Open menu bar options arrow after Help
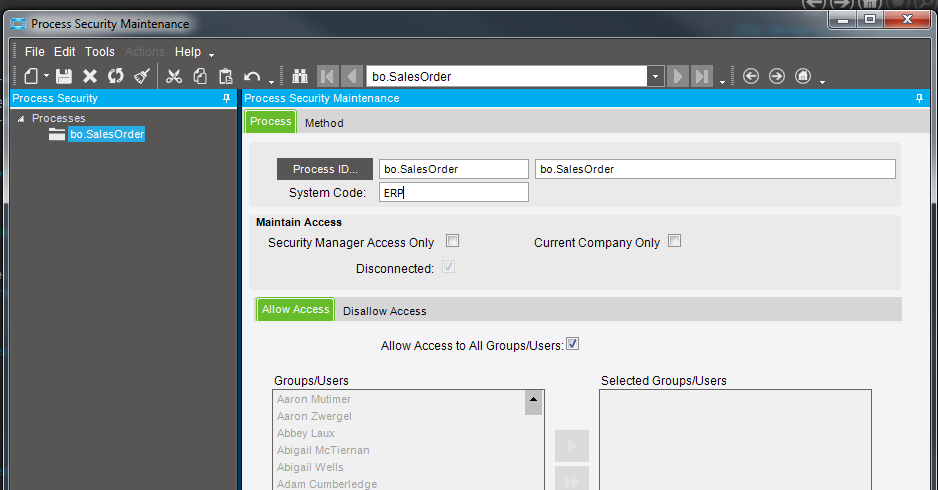The width and height of the screenshot is (938, 490). click(x=211, y=55)
